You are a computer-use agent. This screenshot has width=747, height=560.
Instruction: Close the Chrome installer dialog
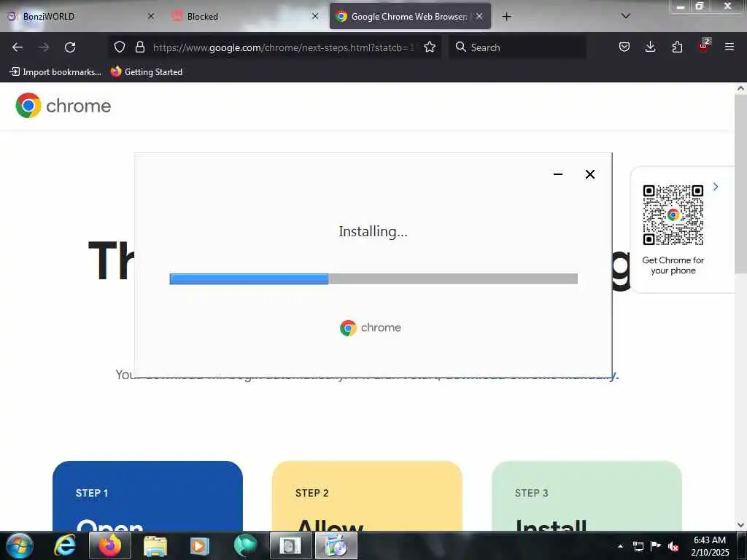point(589,174)
